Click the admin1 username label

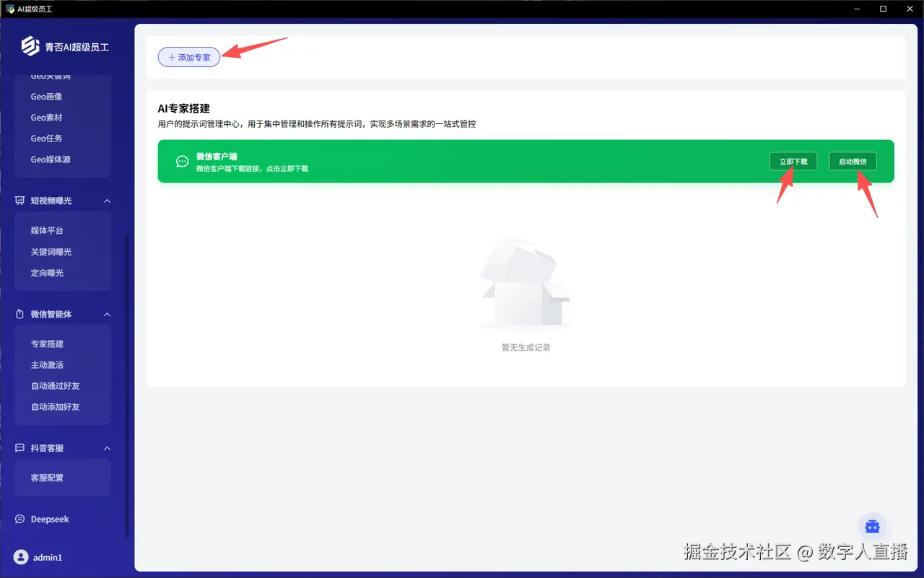[x=48, y=558]
